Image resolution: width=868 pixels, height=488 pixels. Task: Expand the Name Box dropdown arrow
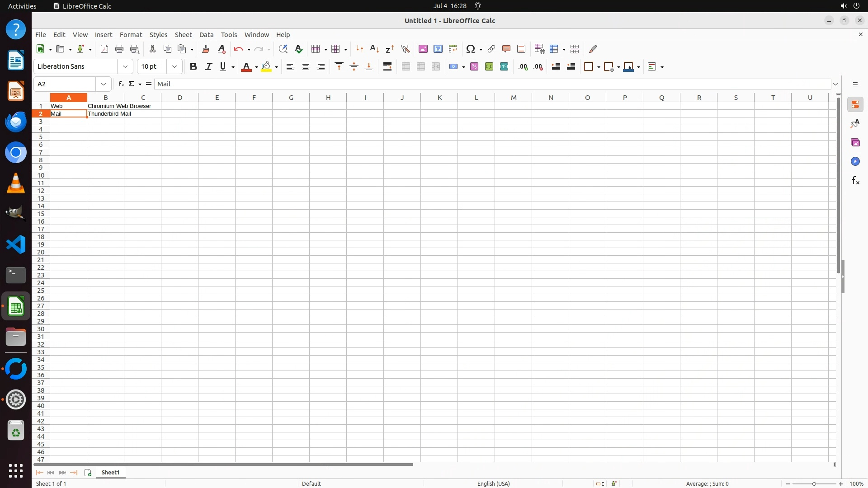[x=104, y=84]
